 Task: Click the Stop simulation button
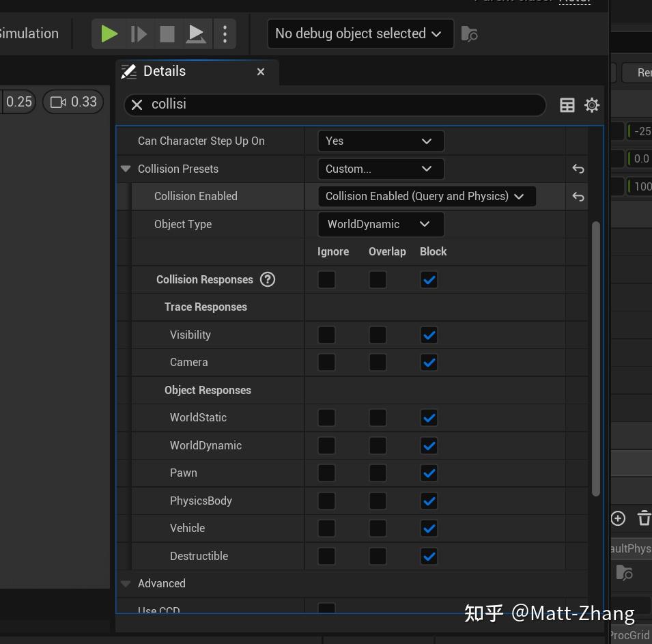[x=167, y=33]
